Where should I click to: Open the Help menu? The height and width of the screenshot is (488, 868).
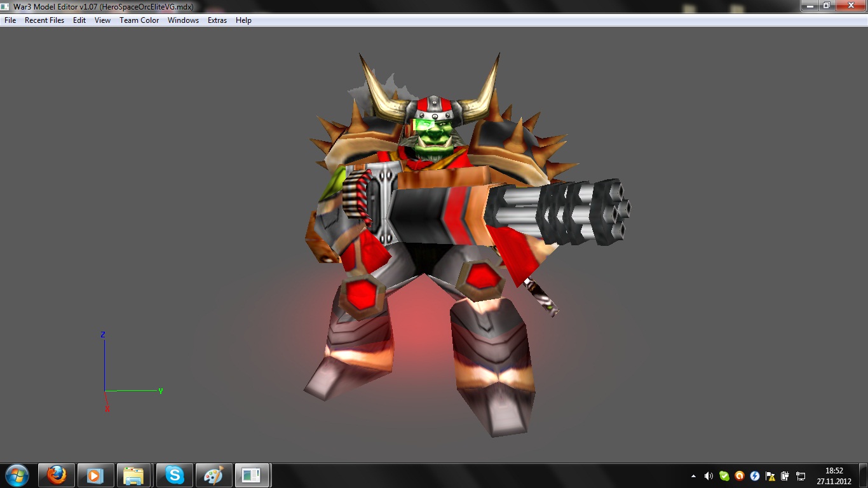click(x=243, y=20)
